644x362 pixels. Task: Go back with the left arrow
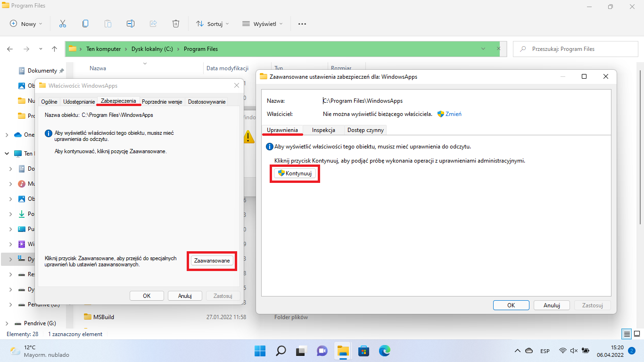pos(10,49)
